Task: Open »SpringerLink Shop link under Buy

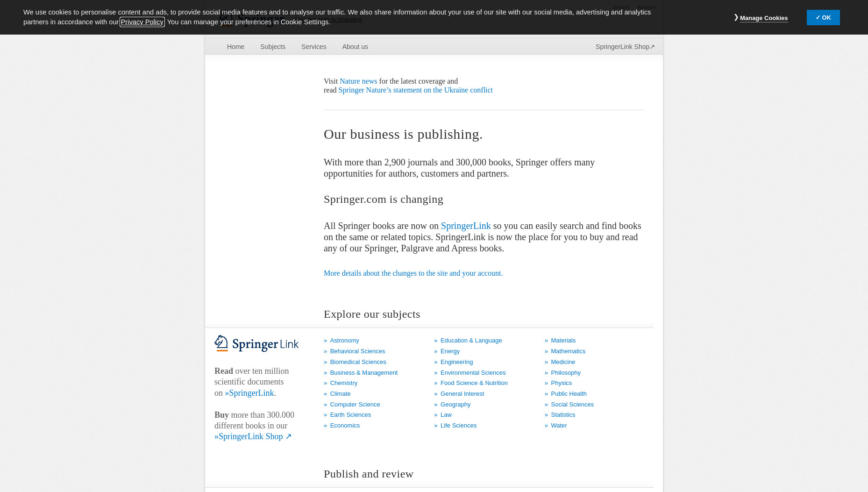Action: [x=253, y=436]
